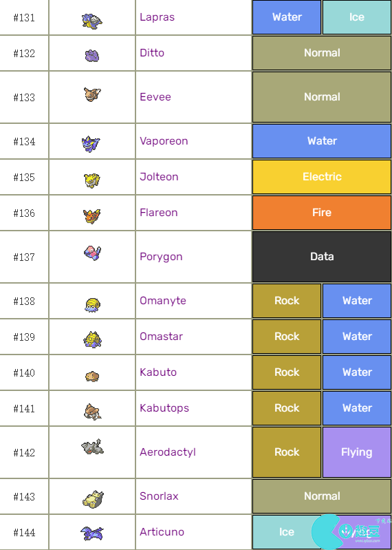
Task: Open the Vaporeon name link
Action: pyautogui.click(x=164, y=141)
